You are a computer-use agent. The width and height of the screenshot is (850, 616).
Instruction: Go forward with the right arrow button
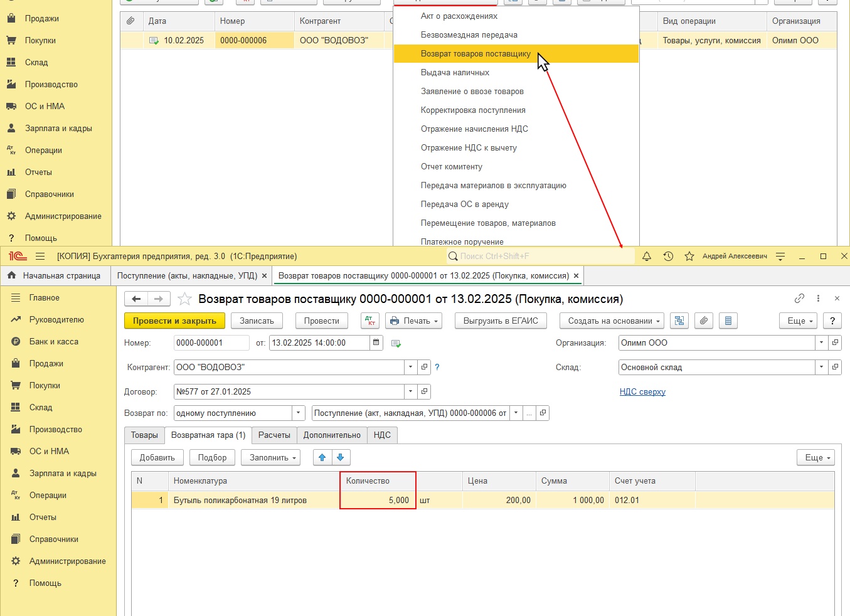click(x=159, y=299)
